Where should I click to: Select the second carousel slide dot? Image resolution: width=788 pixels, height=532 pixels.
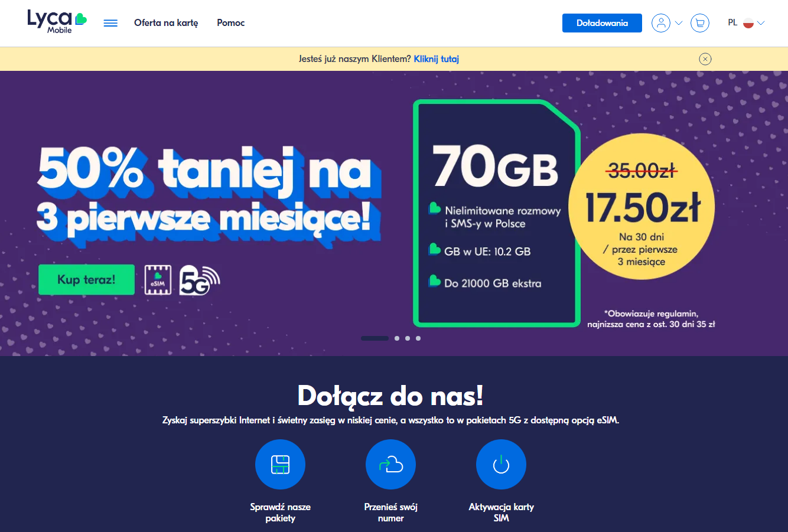pos(397,338)
